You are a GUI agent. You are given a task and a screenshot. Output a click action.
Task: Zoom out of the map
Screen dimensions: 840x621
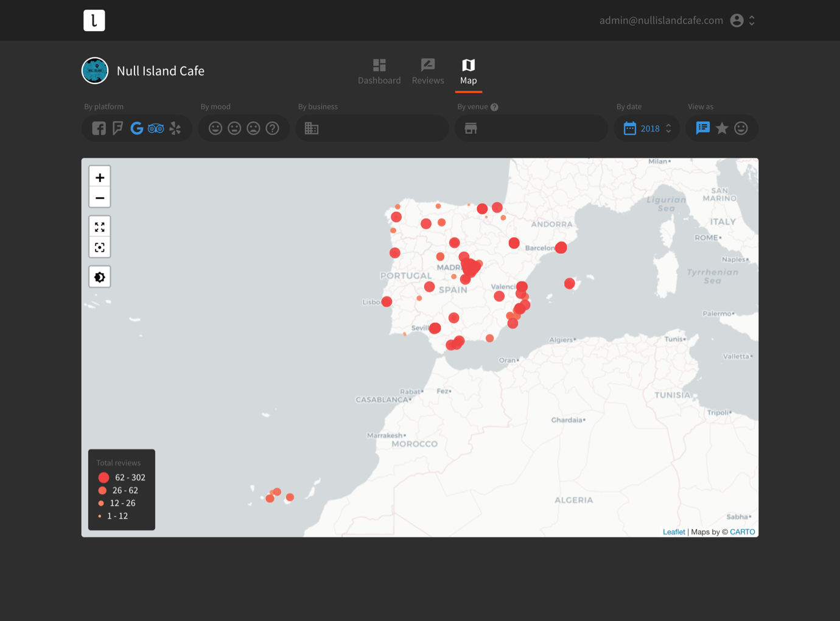point(100,198)
